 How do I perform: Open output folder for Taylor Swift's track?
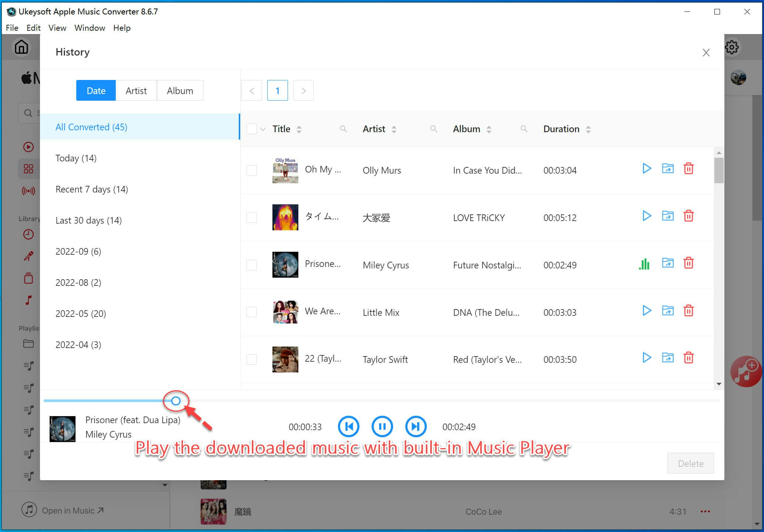667,358
